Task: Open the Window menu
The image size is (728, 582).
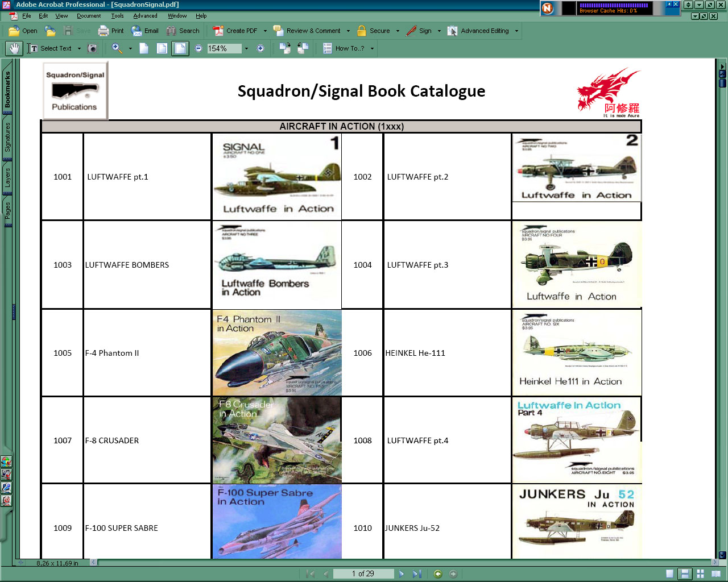Action: (x=177, y=16)
